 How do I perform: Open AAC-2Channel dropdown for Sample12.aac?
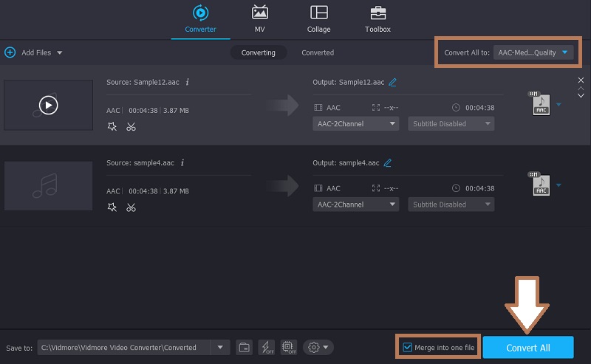coord(356,124)
